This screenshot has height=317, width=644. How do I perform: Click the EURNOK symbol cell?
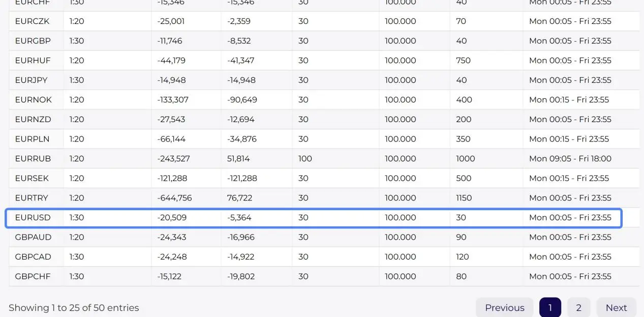click(34, 100)
